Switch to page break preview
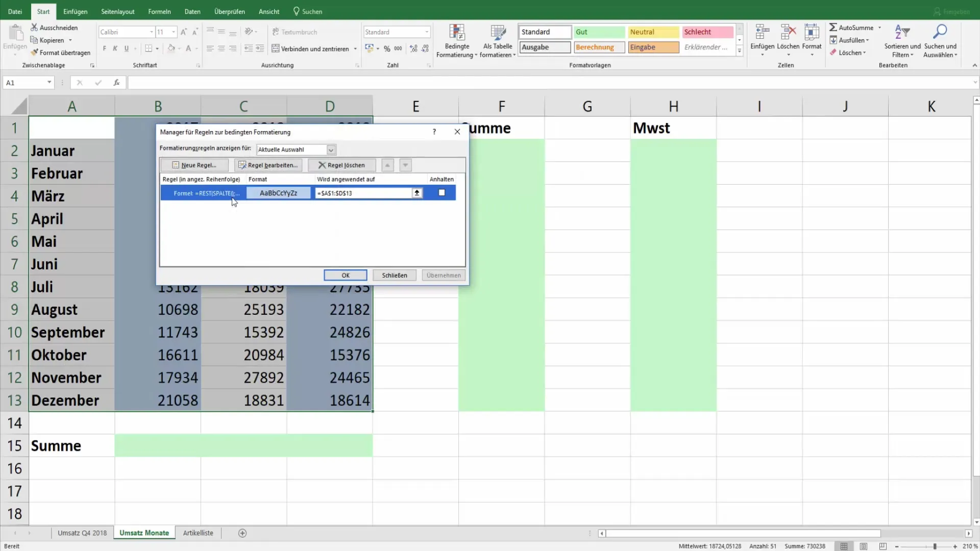This screenshot has height=551, width=980. [x=883, y=546]
